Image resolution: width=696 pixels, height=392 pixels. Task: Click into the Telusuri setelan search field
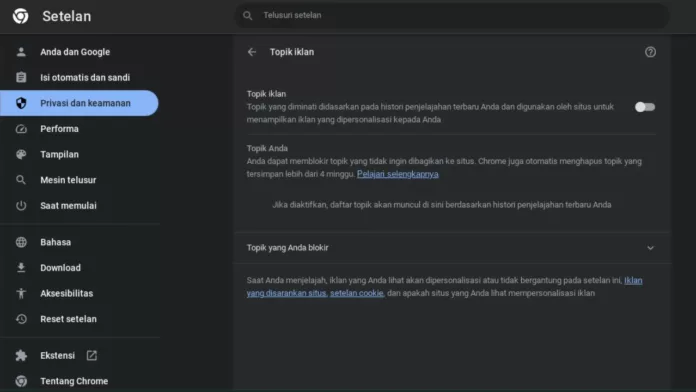[451, 16]
